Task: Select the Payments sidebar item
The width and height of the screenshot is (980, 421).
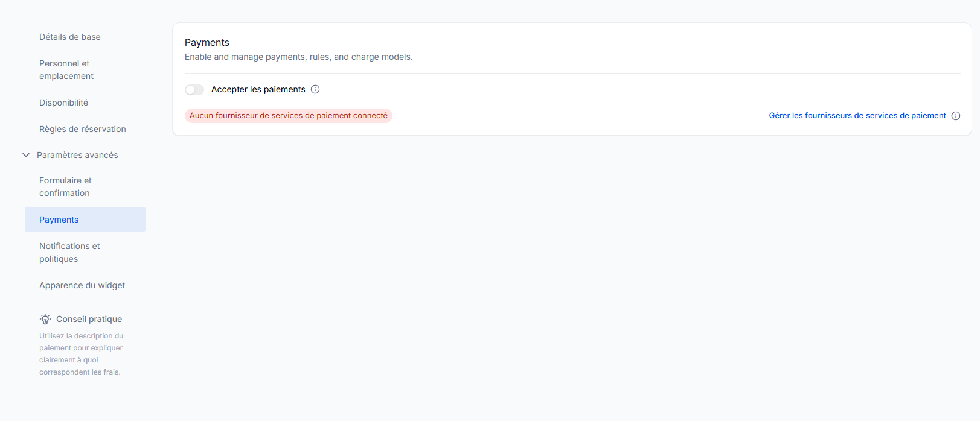Action: click(59, 220)
